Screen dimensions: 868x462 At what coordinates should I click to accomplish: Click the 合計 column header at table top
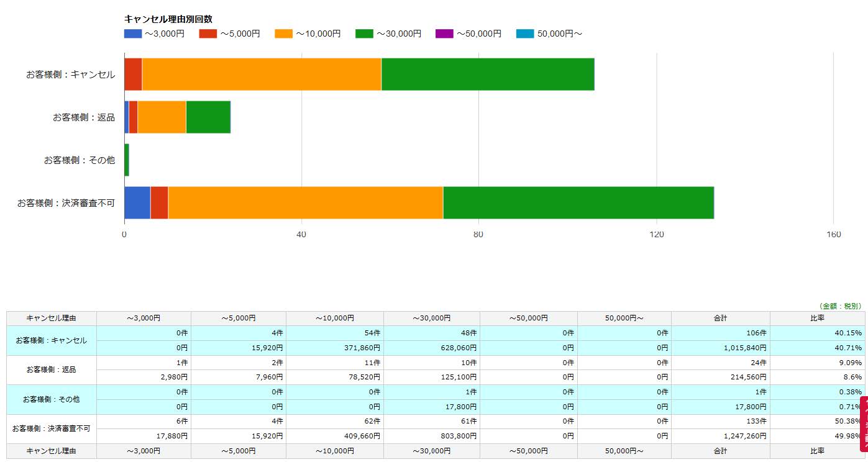720,318
